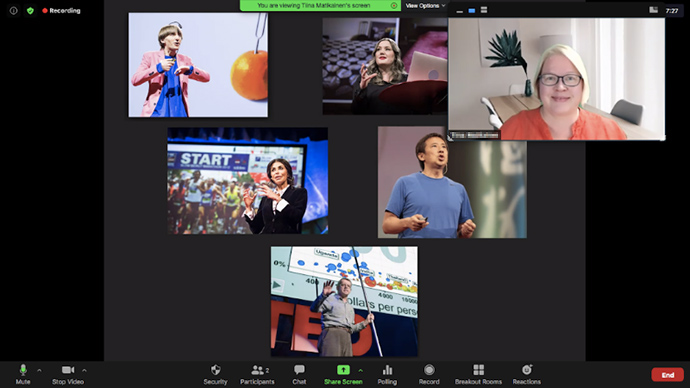Switch video panel to medium thumbnail view
Image resolution: width=690 pixels, height=388 pixels.
click(472, 11)
